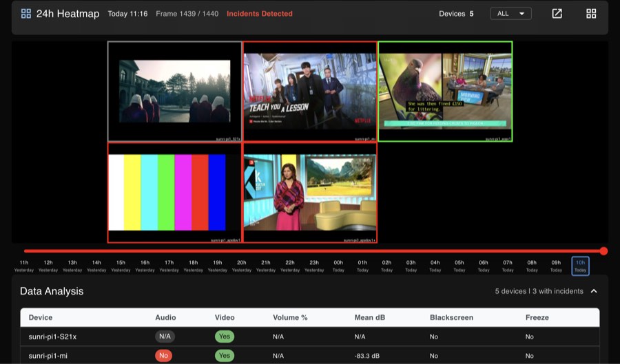
Task: Open heatmap in external window icon
Action: tap(557, 14)
